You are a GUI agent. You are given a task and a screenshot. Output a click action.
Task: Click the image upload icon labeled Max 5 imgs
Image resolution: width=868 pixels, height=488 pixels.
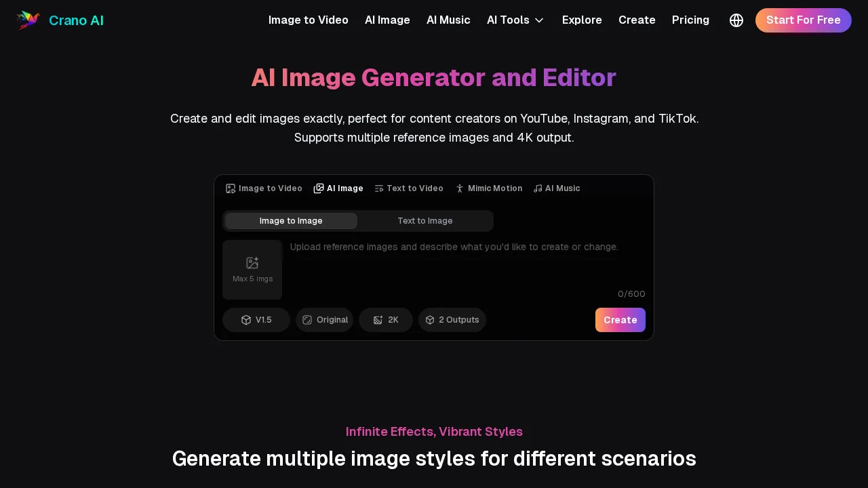pos(252,264)
